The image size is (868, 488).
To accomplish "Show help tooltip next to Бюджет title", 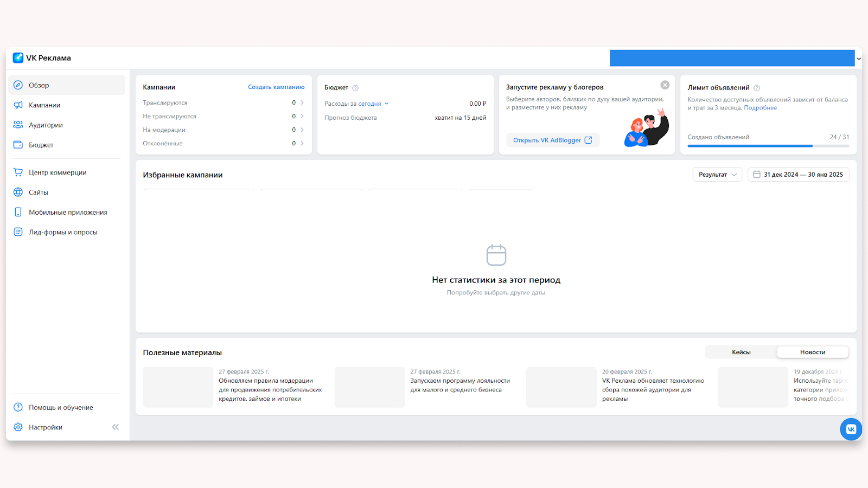I will click(355, 88).
